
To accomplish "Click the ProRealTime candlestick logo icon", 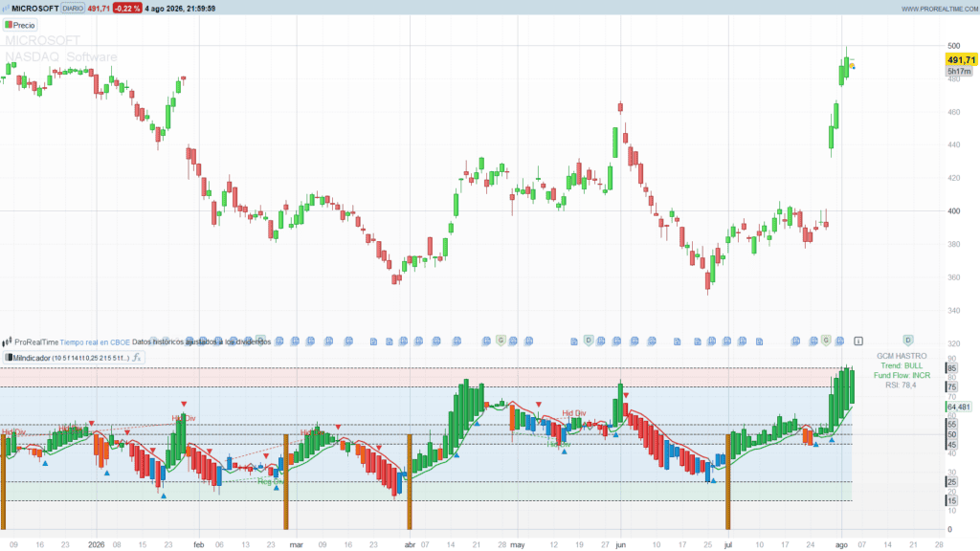I will pos(7,342).
